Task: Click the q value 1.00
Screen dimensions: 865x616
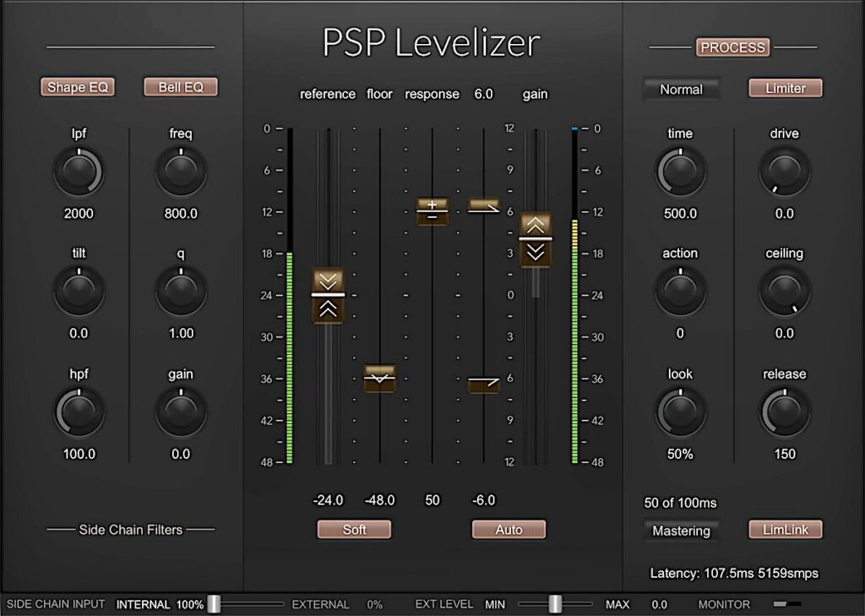Action: pos(181,334)
